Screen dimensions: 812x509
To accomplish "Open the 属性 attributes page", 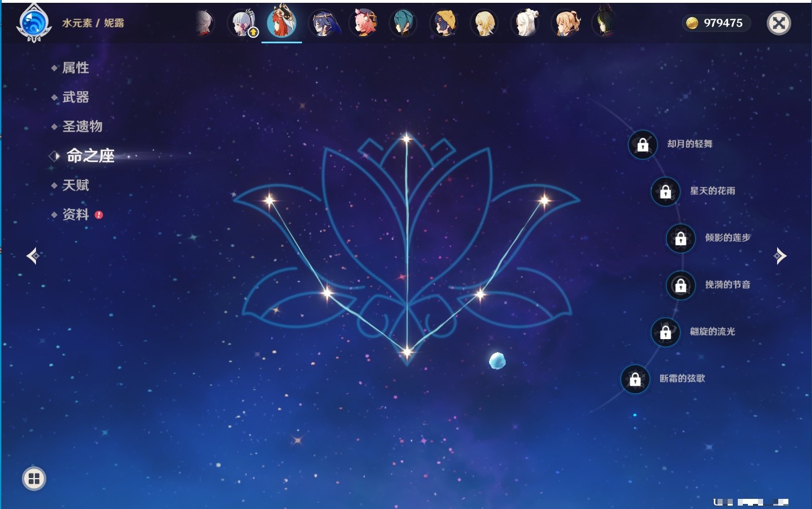I will tap(75, 68).
